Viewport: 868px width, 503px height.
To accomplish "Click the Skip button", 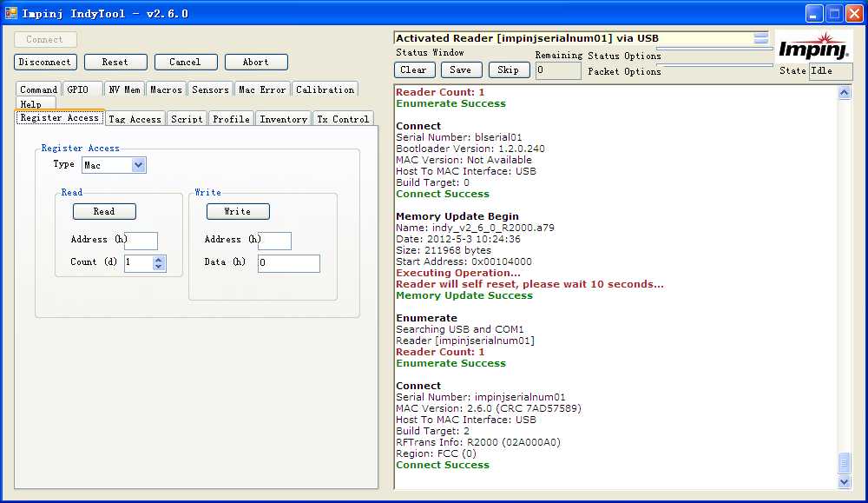I will pyautogui.click(x=509, y=69).
